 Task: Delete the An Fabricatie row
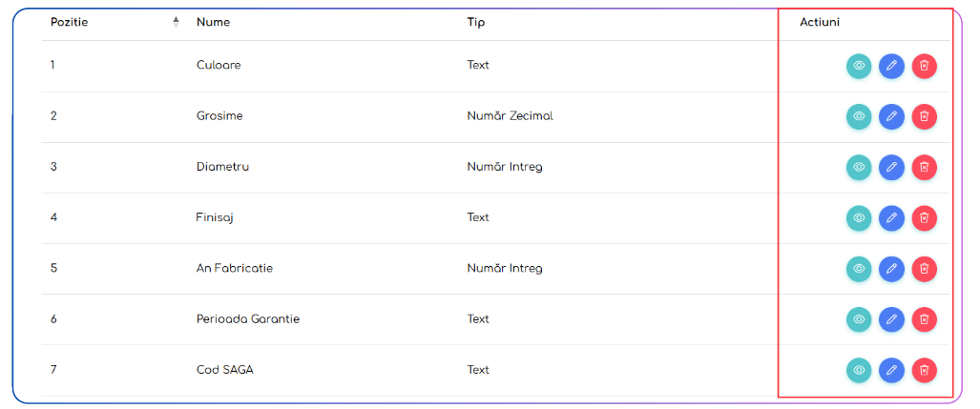(924, 269)
